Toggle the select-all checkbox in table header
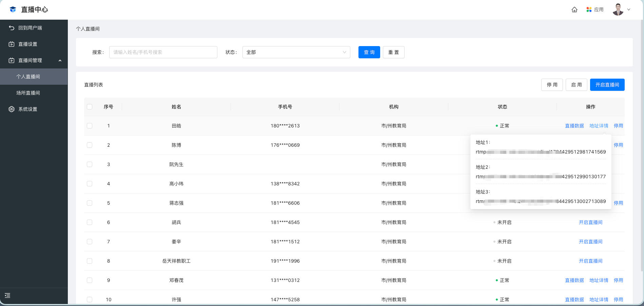 (x=90, y=107)
